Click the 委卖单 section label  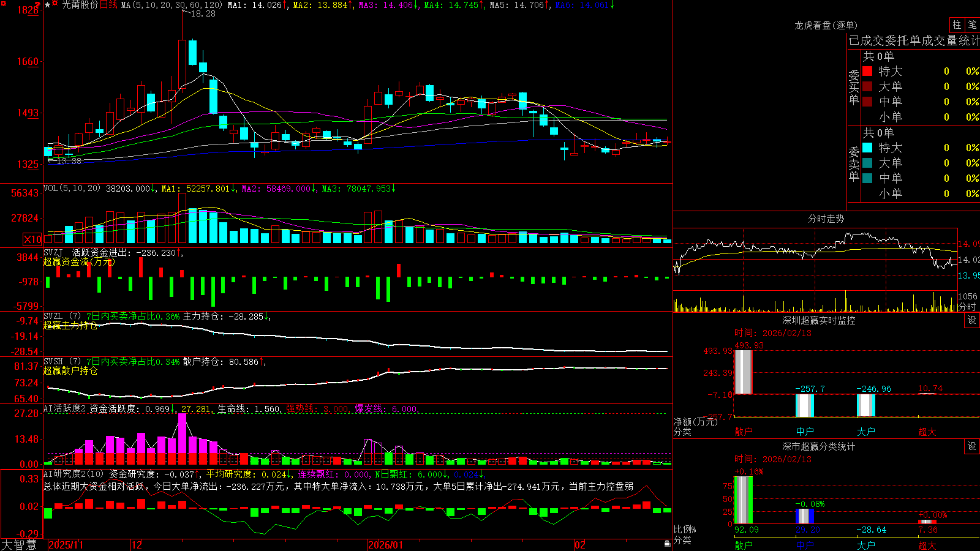[x=854, y=163]
